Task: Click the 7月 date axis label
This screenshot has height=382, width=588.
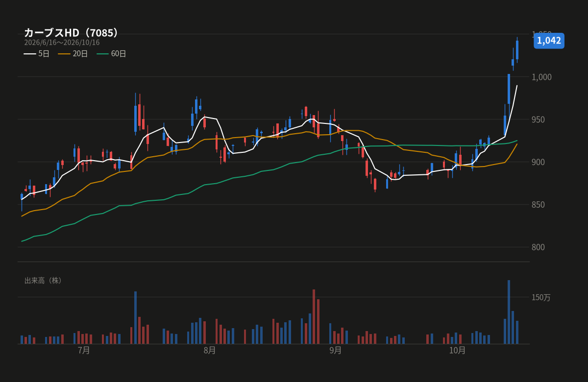Action: [x=84, y=351]
